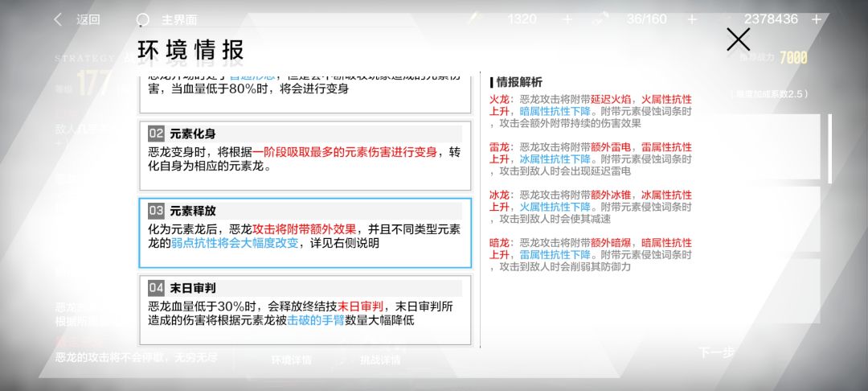Close the 环境情报 popup with the X
Screen dimensions: 868x391
tap(738, 39)
